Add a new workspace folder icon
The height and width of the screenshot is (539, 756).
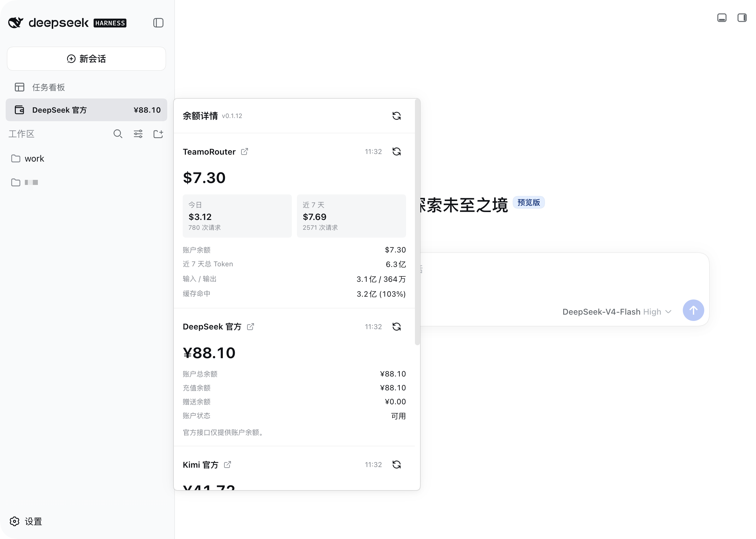(158, 134)
